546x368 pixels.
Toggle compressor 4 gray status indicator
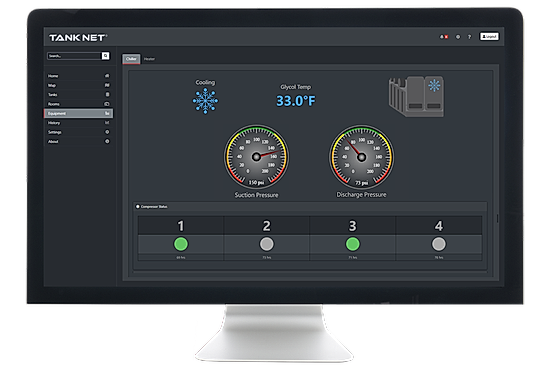(x=439, y=244)
